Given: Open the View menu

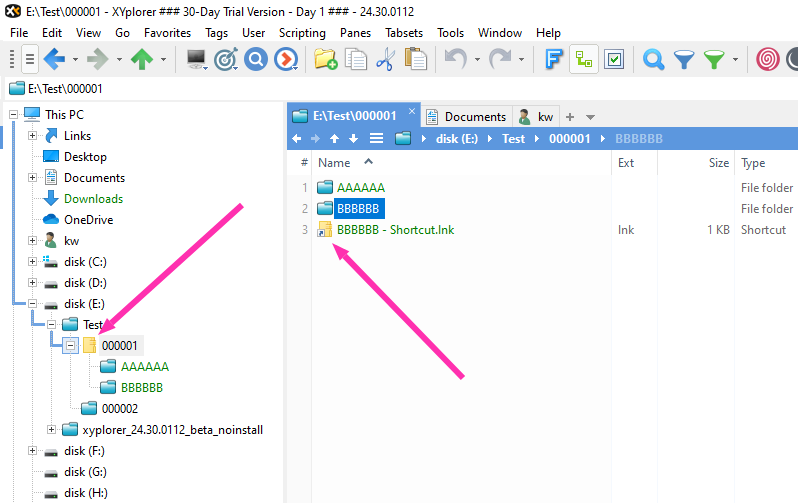Looking at the screenshot, I should [89, 33].
